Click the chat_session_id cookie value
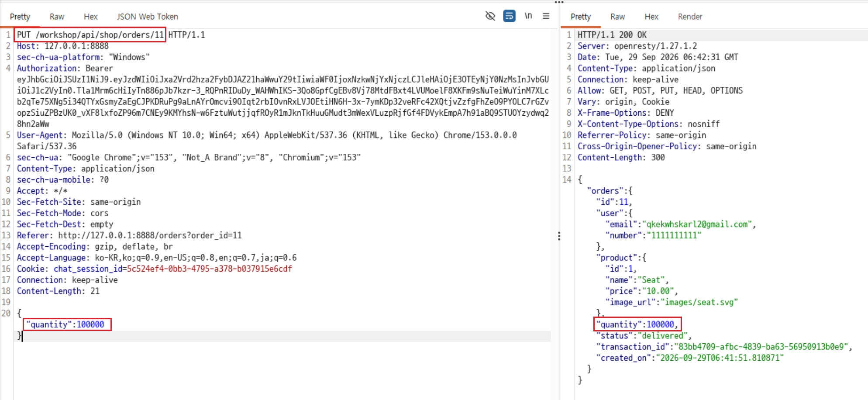This screenshot has width=868, height=400. click(x=209, y=269)
